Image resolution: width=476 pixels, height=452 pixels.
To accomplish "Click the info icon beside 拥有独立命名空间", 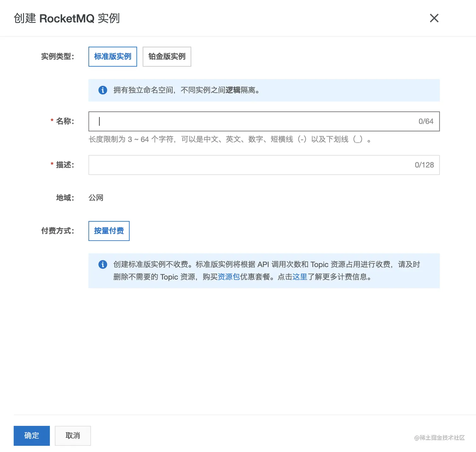I will pos(103,90).
